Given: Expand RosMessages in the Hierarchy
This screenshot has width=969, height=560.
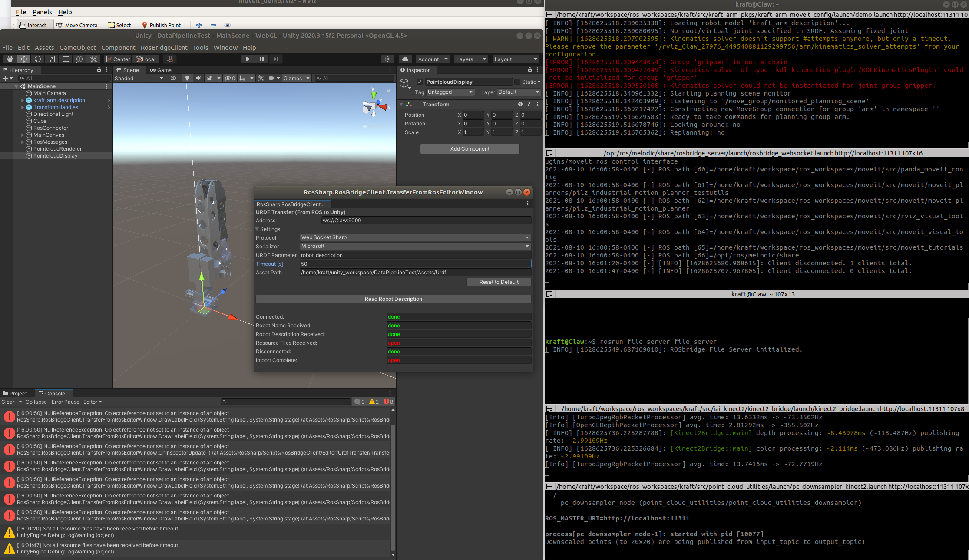Looking at the screenshot, I should pos(22,142).
